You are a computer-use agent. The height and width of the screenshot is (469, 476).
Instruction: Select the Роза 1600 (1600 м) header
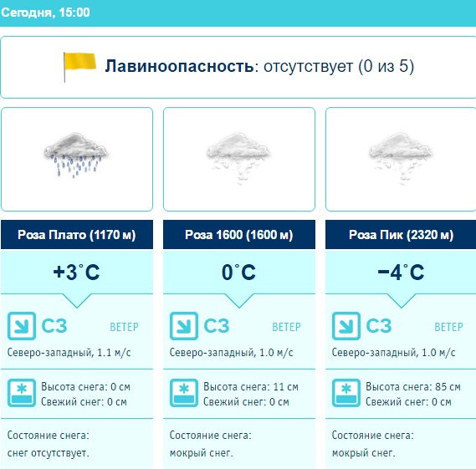click(239, 235)
